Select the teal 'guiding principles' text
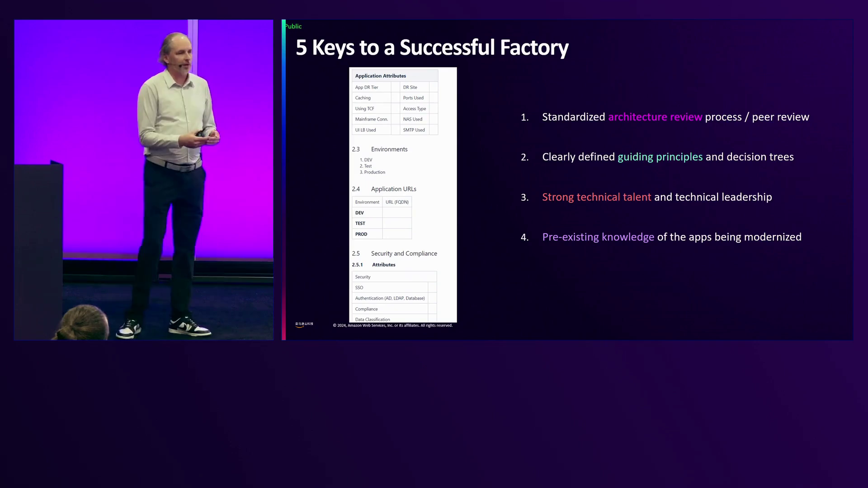Image resolution: width=868 pixels, height=488 pixels. point(660,157)
